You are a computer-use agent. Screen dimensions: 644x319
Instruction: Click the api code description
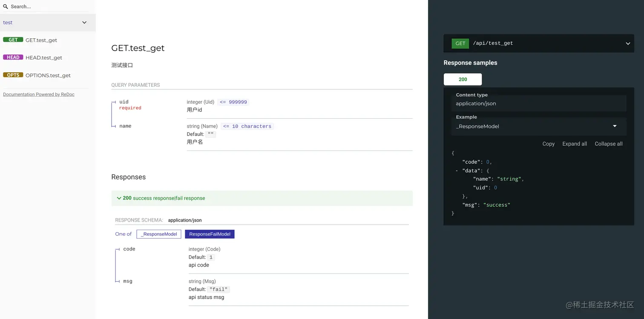(x=199, y=265)
